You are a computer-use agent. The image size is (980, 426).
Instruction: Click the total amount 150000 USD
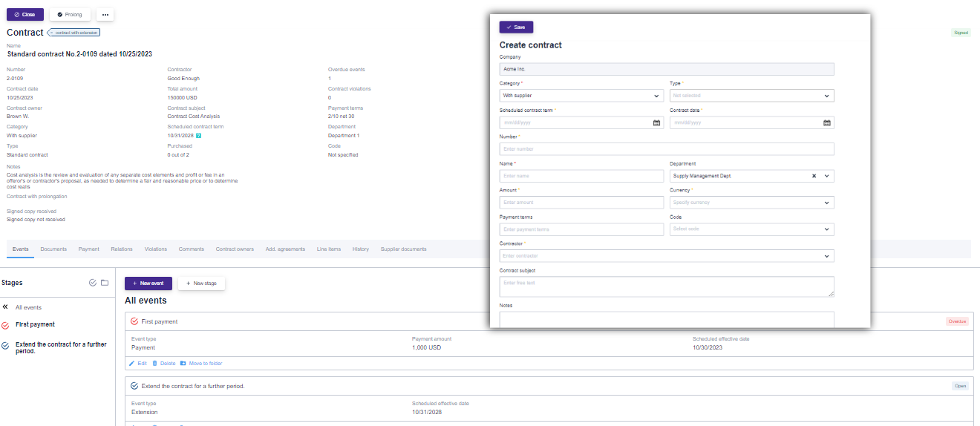tap(183, 97)
